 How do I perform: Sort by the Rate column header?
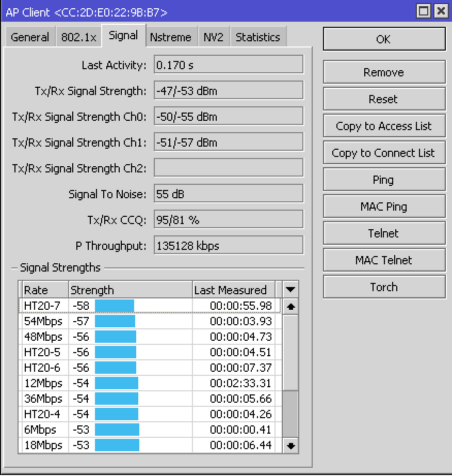(x=44, y=290)
